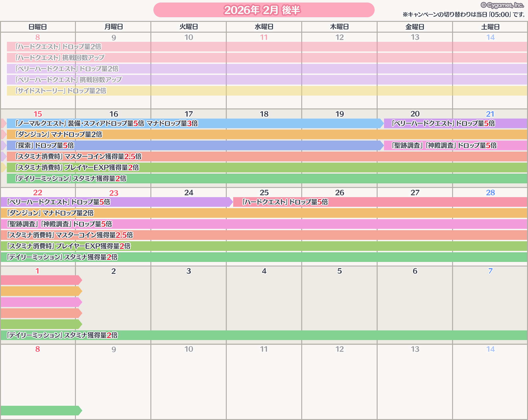This screenshot has height=420, width=528.
Task: Click date 23 in red
Action: click(x=114, y=193)
